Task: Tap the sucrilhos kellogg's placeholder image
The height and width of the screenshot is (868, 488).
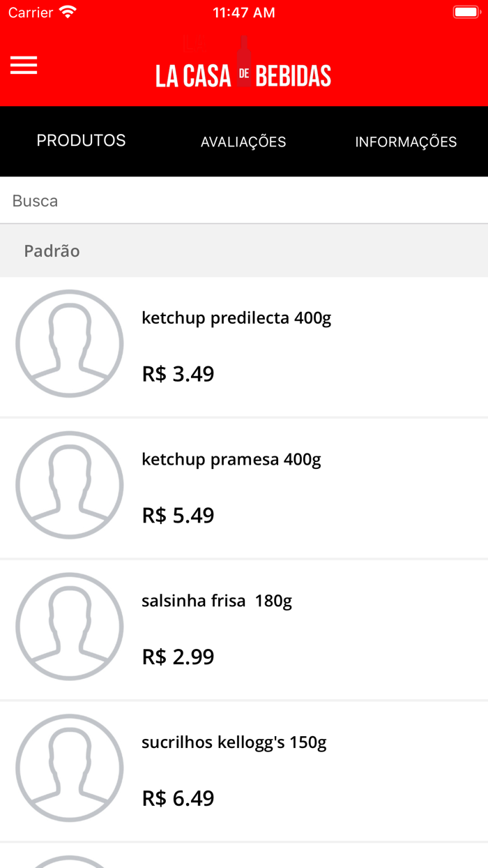Action: (70, 768)
